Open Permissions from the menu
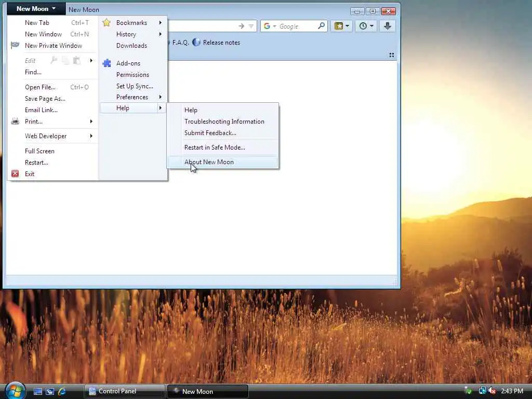The width and height of the screenshot is (532, 399). pos(132,75)
